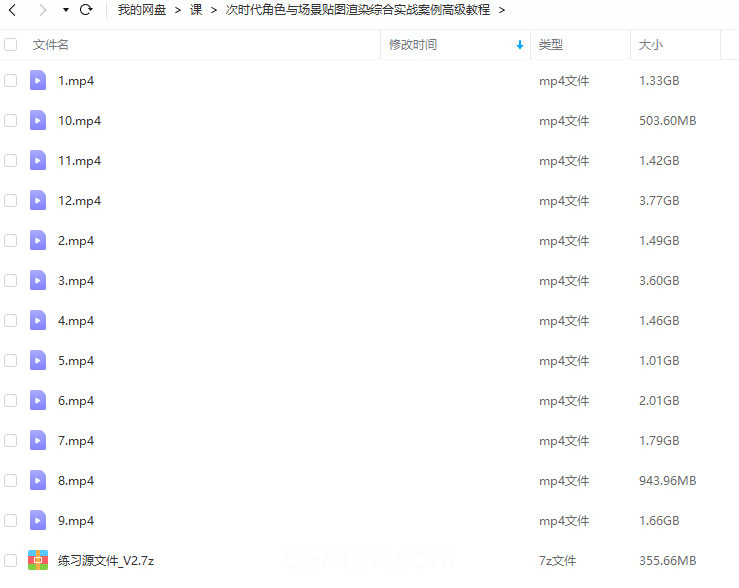Expand the last breadcrumb chevron

501,10
